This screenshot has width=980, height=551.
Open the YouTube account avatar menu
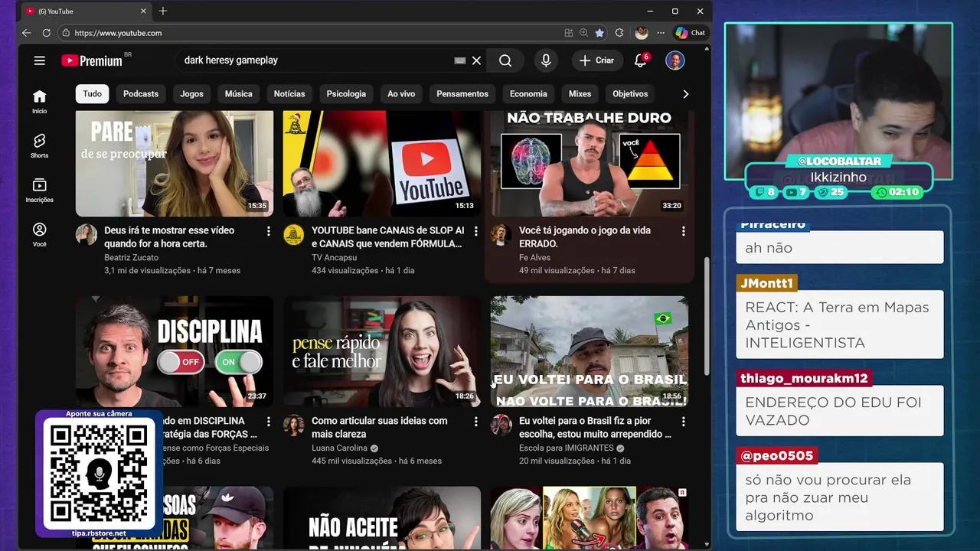pyautogui.click(x=675, y=60)
